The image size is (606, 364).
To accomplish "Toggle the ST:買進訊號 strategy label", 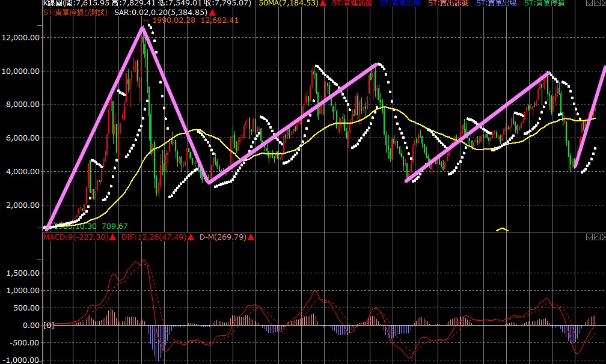I will coord(352,3).
